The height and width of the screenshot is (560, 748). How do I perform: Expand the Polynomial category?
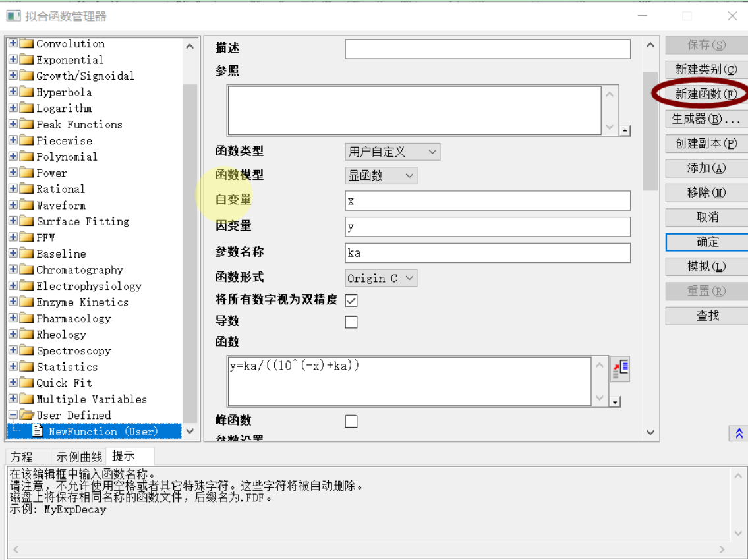click(x=13, y=156)
